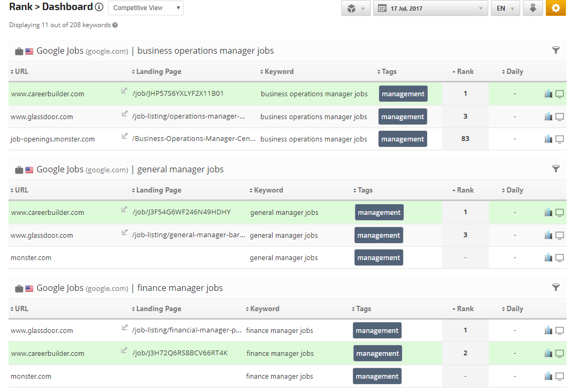This screenshot has width=574, height=392.
Task: Sort general manager table by Keyword column
Action: (x=268, y=190)
